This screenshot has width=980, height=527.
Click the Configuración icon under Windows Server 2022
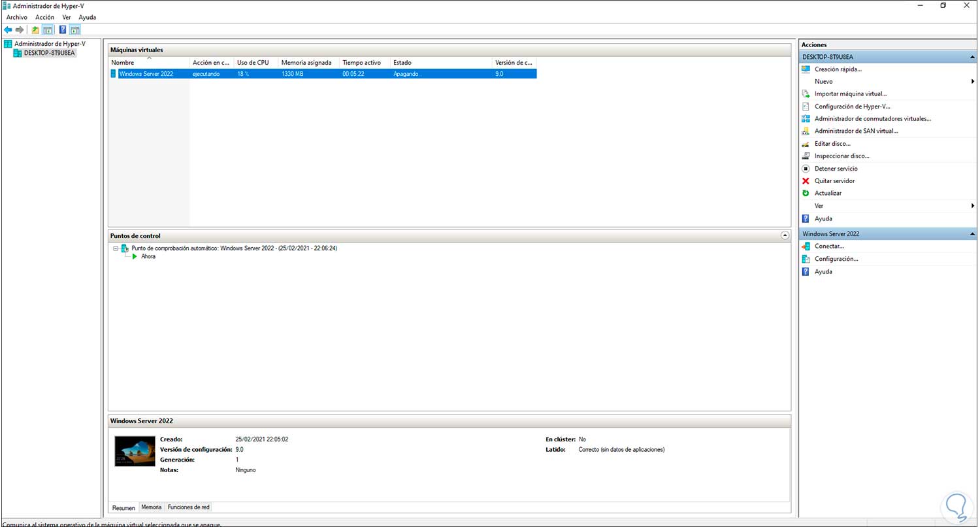806,259
